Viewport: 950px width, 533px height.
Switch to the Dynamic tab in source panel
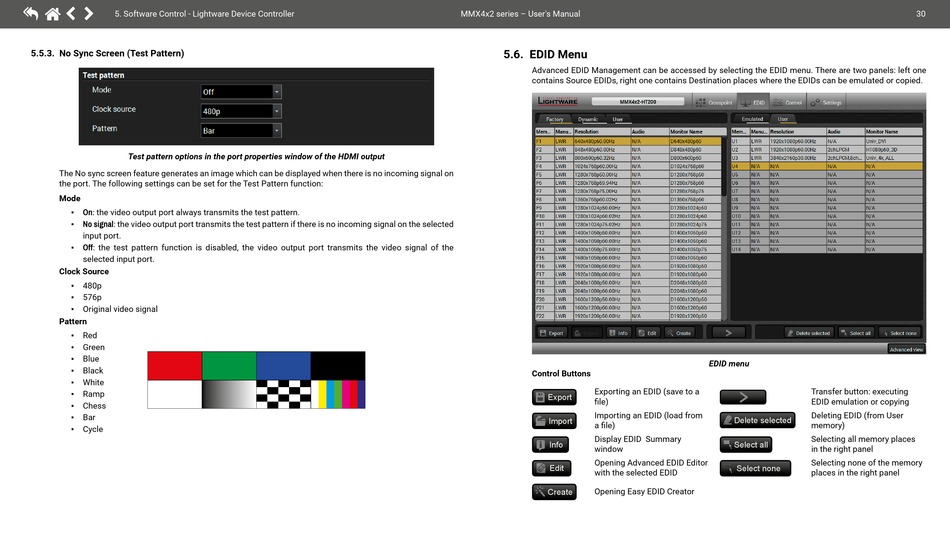click(587, 119)
